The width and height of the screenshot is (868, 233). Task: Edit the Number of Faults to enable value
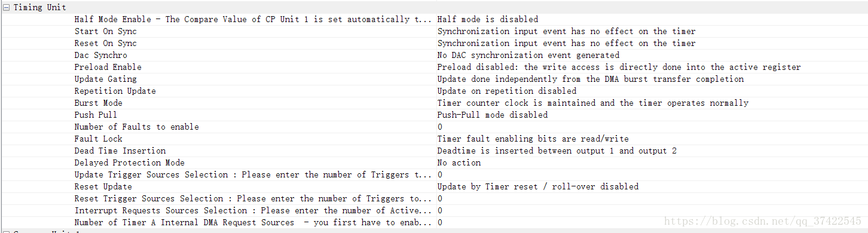tap(650, 127)
